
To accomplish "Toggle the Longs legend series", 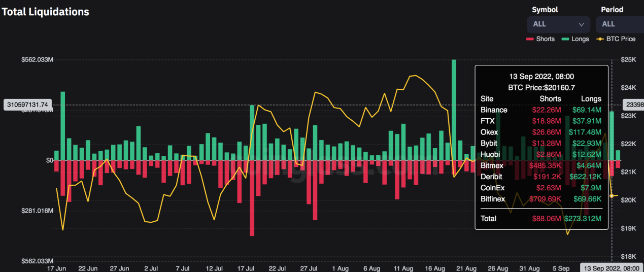I will [x=574, y=39].
